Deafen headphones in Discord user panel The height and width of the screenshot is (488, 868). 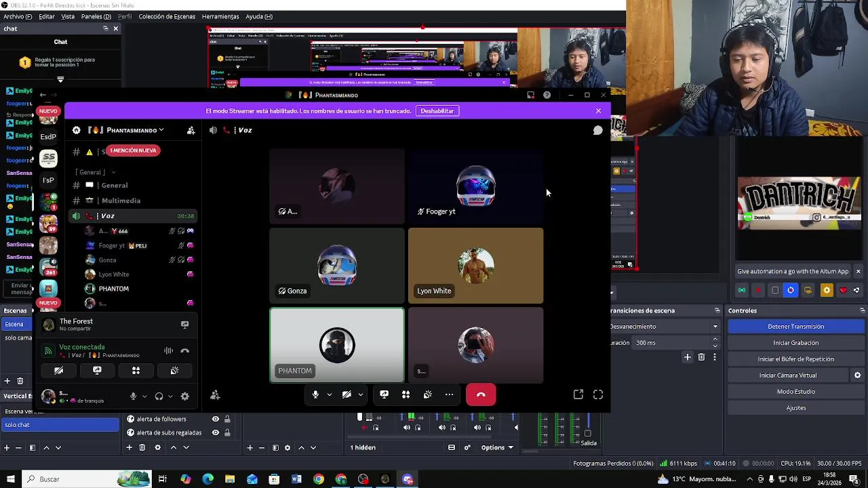(159, 396)
